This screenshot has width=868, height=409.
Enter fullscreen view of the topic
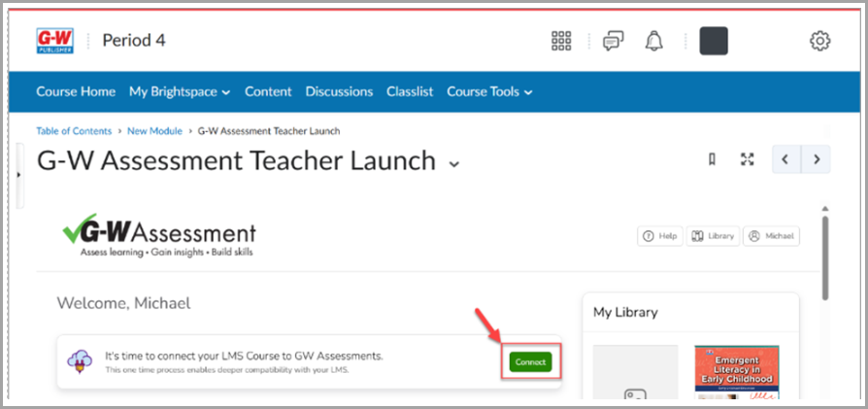[748, 159]
